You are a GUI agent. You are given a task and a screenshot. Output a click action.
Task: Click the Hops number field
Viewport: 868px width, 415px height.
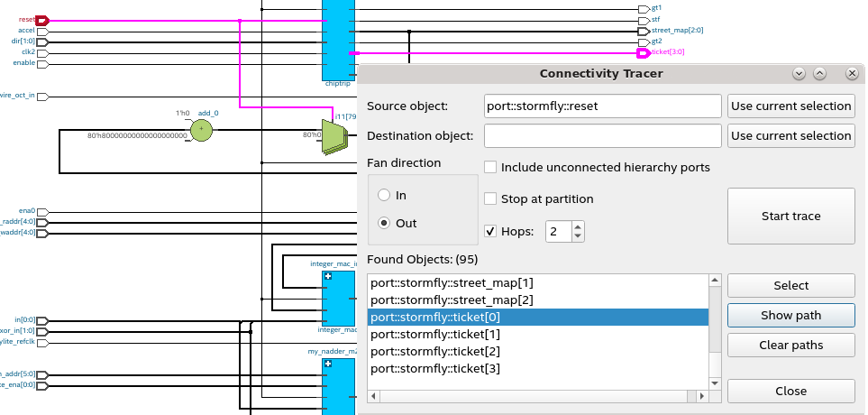[x=559, y=231]
